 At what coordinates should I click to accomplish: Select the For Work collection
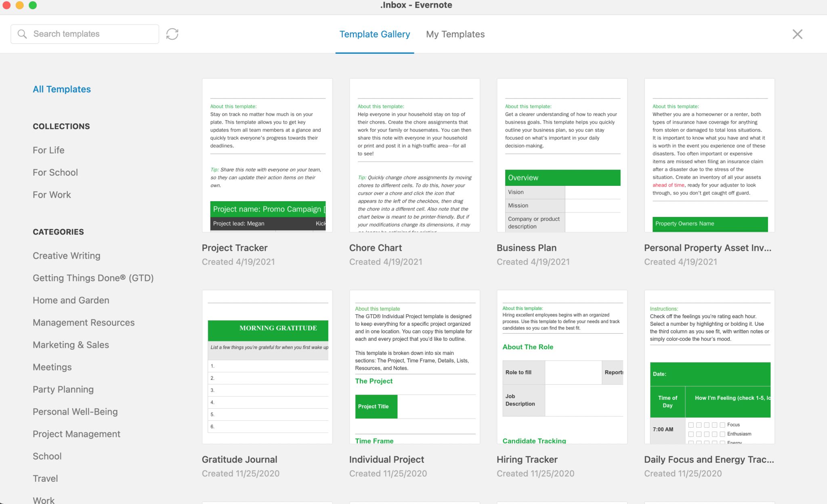pyautogui.click(x=52, y=194)
